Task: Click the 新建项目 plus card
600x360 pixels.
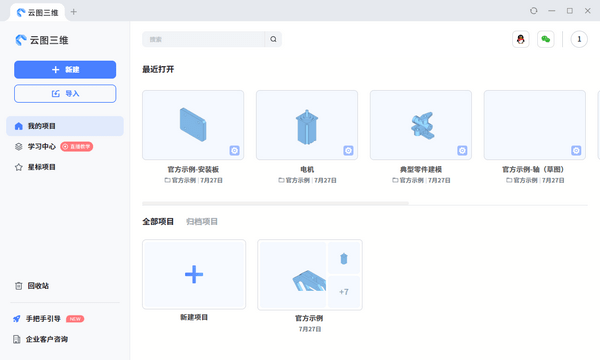Action: [x=194, y=274]
